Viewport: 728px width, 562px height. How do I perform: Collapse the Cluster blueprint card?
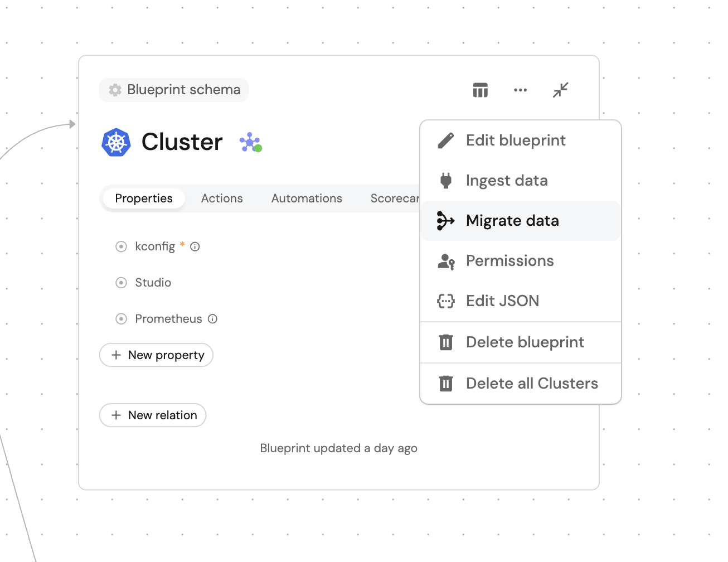560,90
